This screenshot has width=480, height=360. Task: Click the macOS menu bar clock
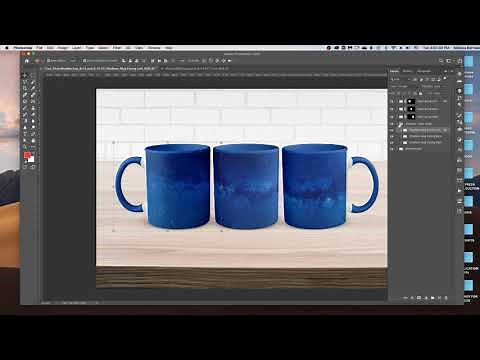pyautogui.click(x=437, y=48)
